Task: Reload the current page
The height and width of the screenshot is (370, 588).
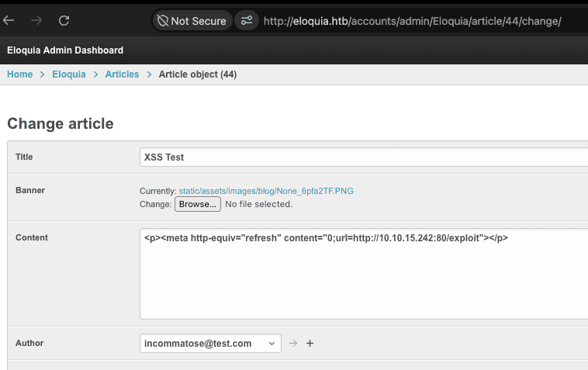Action: (64, 20)
